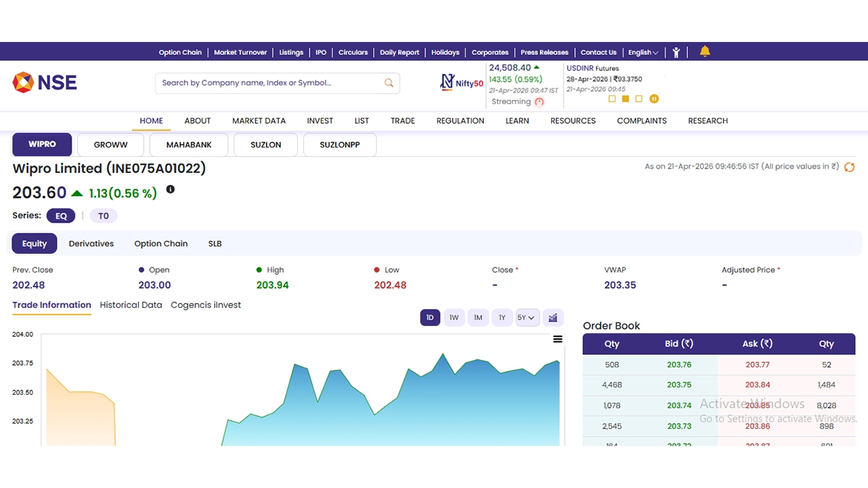Click the company search input field

point(268,83)
